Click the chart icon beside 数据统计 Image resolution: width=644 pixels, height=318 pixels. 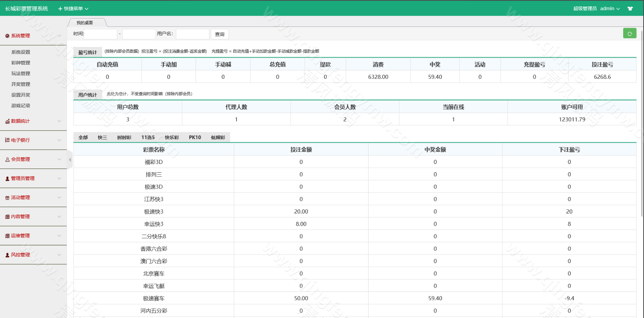7,122
